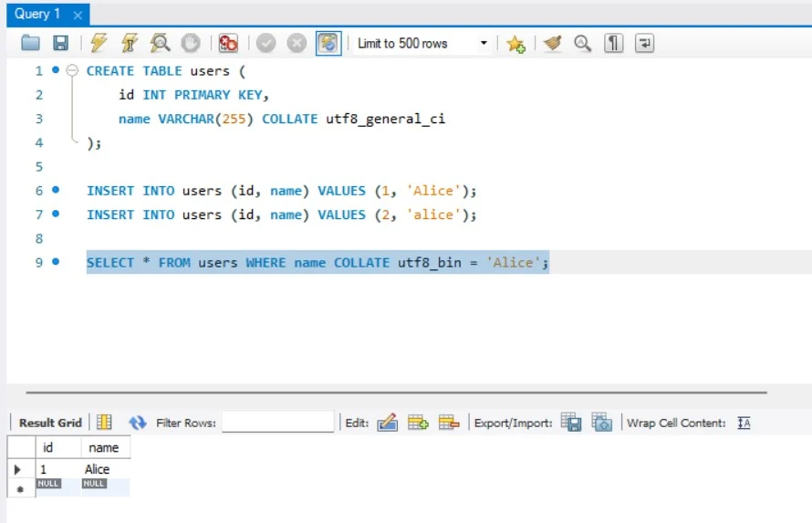Click the name column header
This screenshot has width=812, height=523.
point(106,447)
